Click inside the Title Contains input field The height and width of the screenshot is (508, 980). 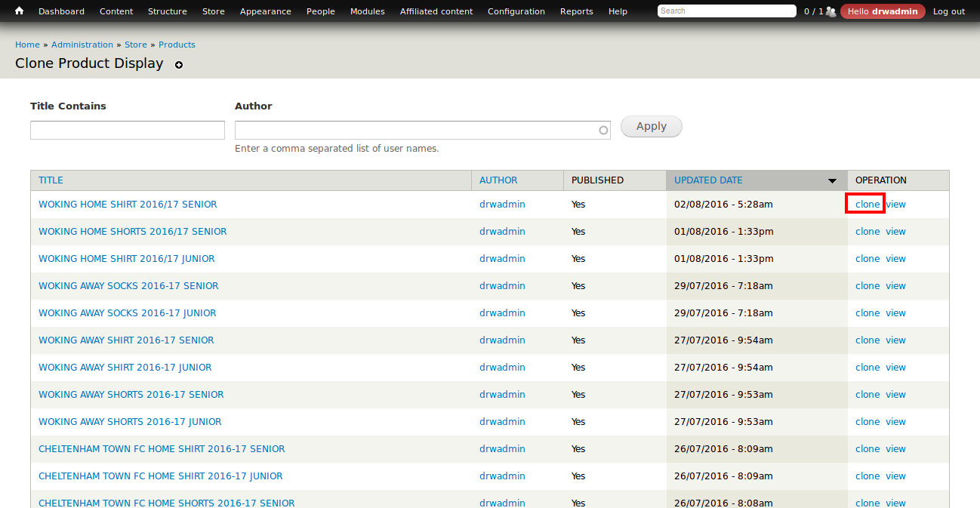[x=127, y=130]
